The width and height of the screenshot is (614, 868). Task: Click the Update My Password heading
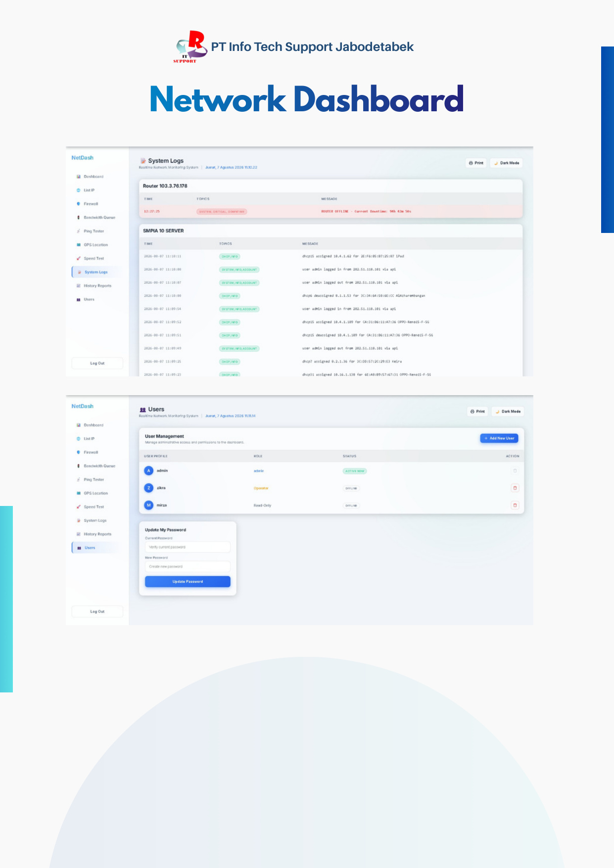coord(166,530)
